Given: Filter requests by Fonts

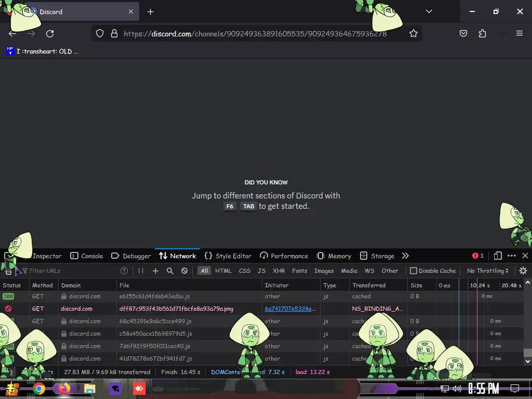Looking at the screenshot, I should coord(300,271).
